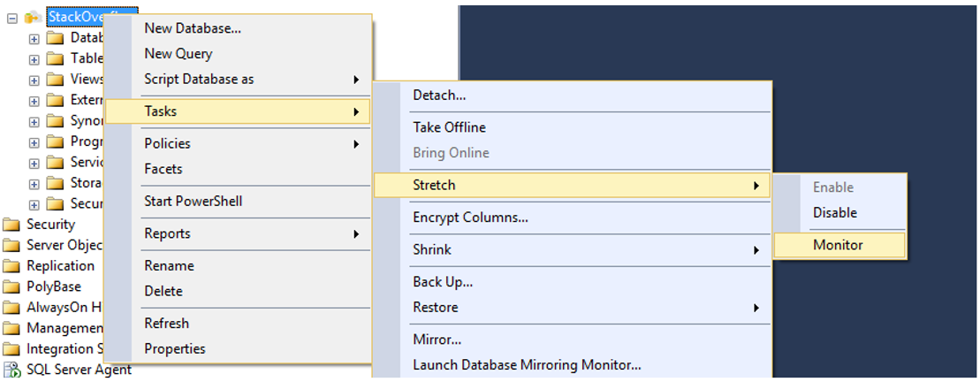Collapse the StackOverflow database node
This screenshot has width=980, height=382.
pos(12,18)
